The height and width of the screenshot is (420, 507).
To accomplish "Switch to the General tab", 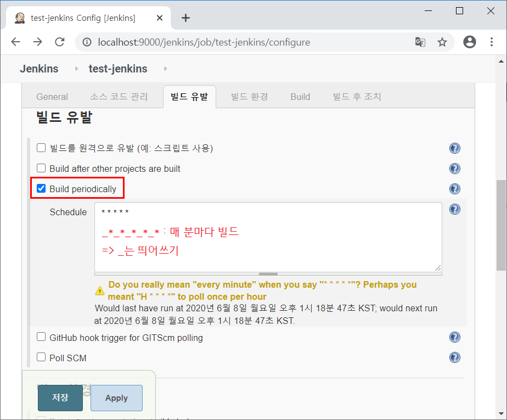I will point(52,97).
